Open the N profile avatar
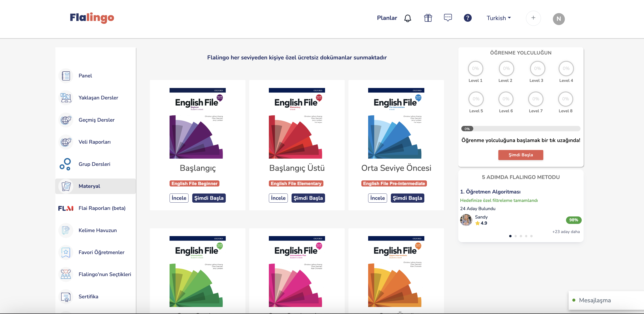Viewport: 644px width, 314px height. 559,19
